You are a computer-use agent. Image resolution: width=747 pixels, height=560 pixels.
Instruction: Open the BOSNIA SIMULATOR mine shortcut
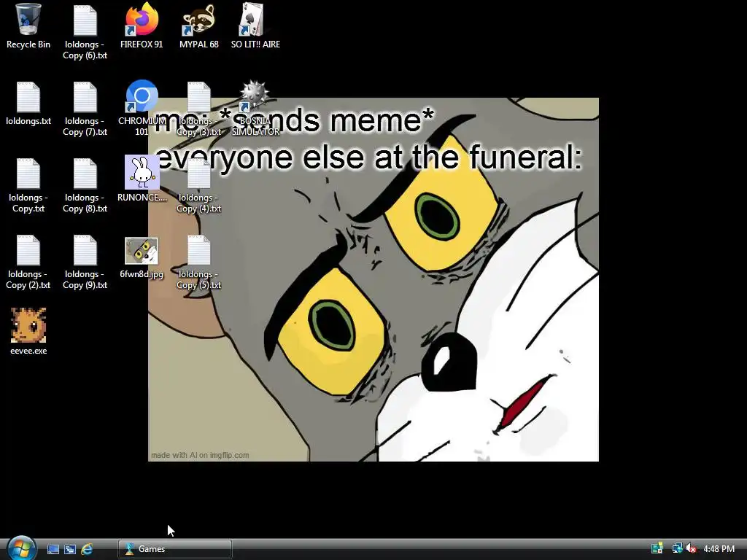click(255, 109)
